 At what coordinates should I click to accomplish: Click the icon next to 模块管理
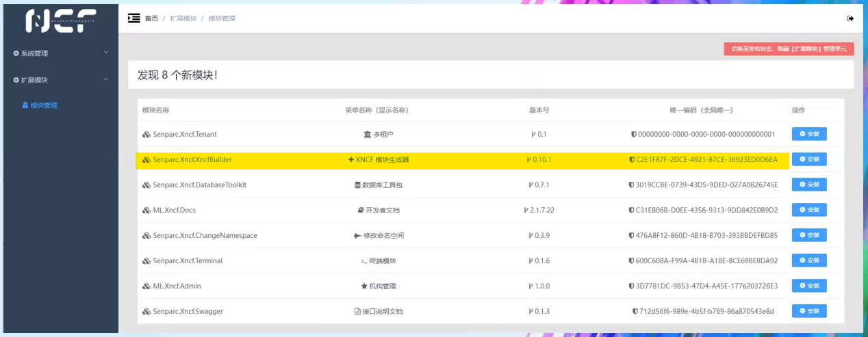coord(26,105)
